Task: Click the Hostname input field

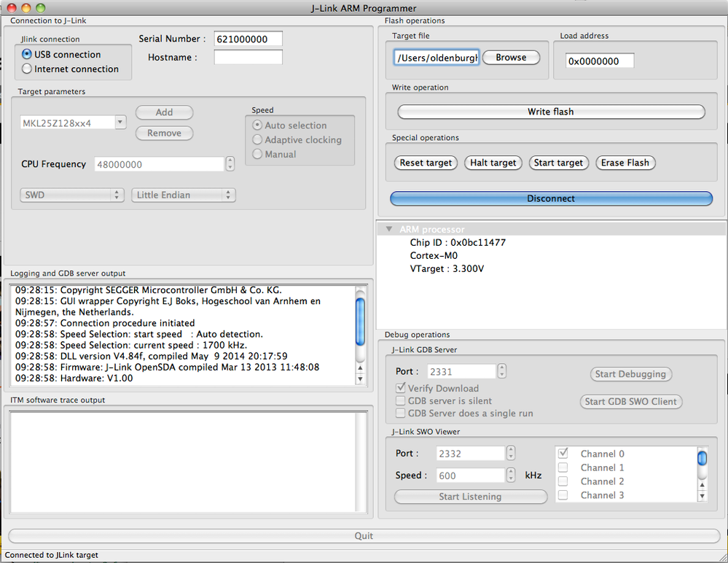Action: 248,57
